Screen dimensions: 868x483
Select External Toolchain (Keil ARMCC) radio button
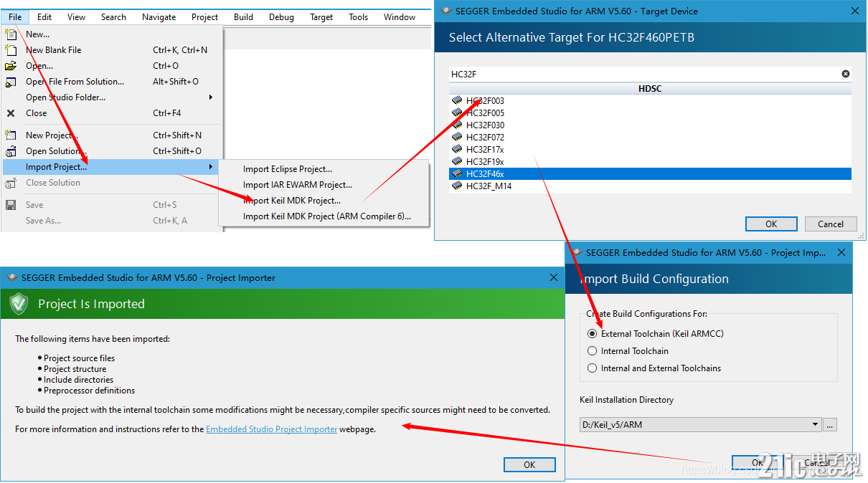pyautogui.click(x=592, y=334)
